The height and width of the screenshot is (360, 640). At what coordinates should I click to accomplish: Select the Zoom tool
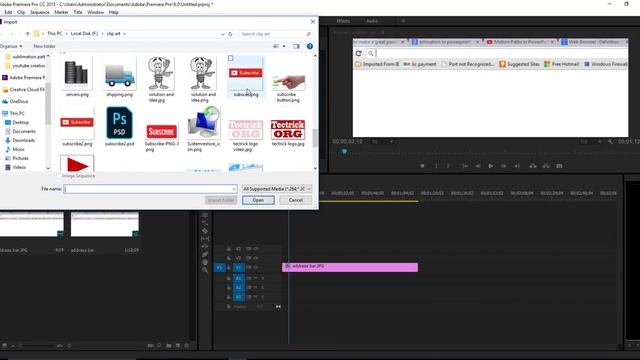coord(205,270)
